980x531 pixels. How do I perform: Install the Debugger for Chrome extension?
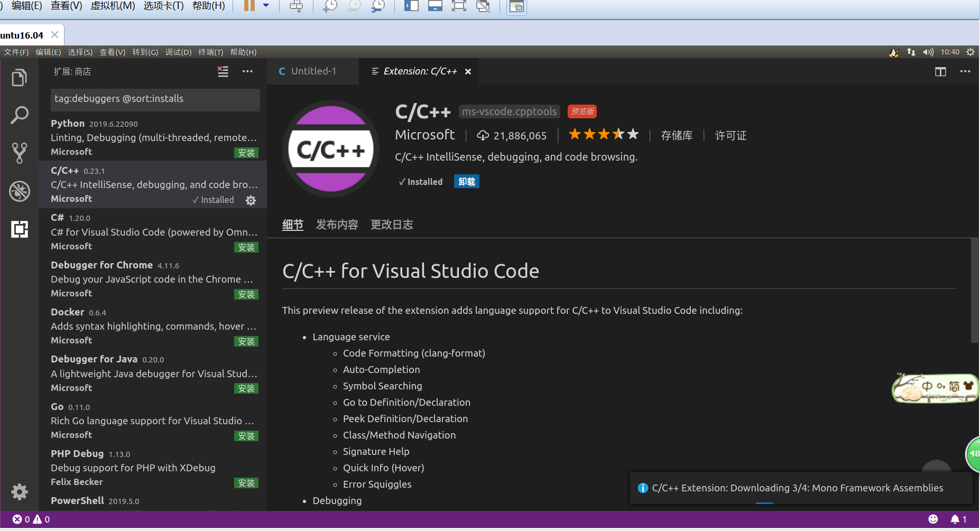(246, 294)
